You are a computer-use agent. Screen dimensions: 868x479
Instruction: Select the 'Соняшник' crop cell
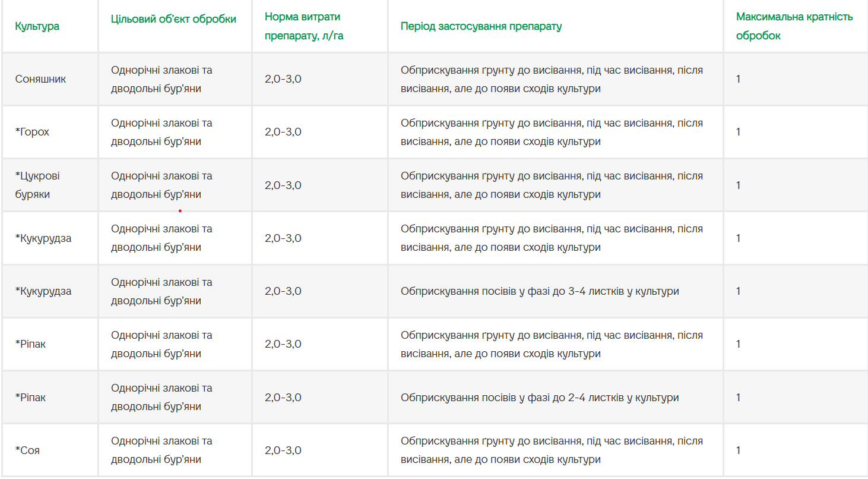(40, 79)
